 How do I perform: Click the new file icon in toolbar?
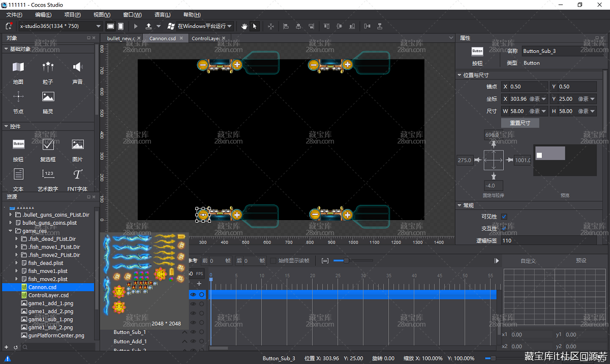9,26
